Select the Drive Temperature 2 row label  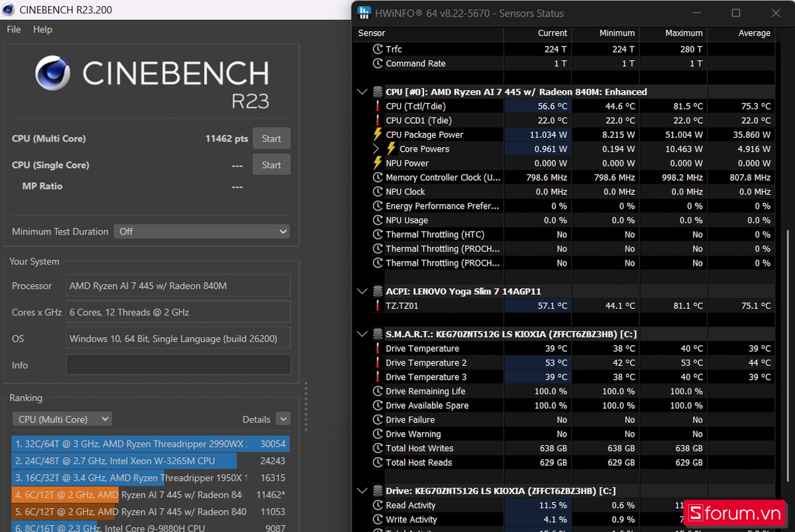point(426,362)
